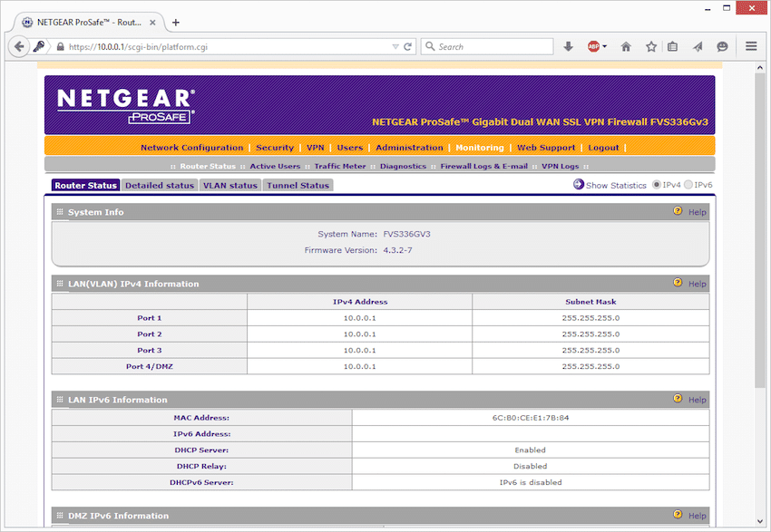Open LAN(VLAN) IPv4 Information help icon
Screen dimensions: 771x532
coord(678,283)
